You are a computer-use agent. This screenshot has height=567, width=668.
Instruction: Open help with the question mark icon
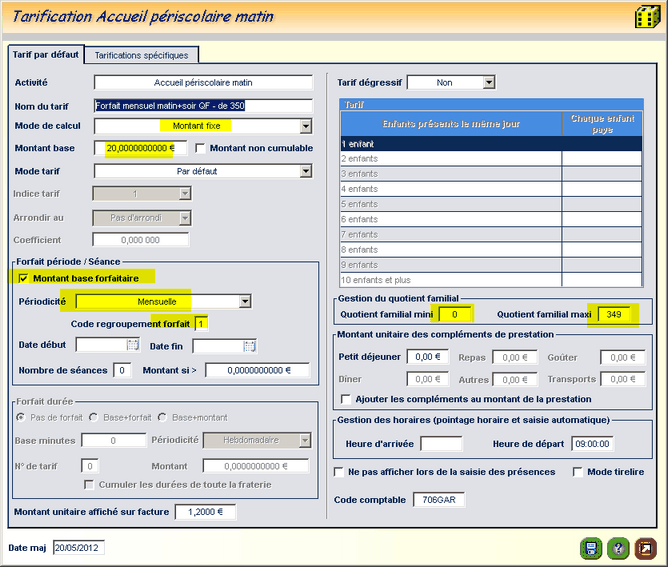pyautogui.click(x=618, y=547)
